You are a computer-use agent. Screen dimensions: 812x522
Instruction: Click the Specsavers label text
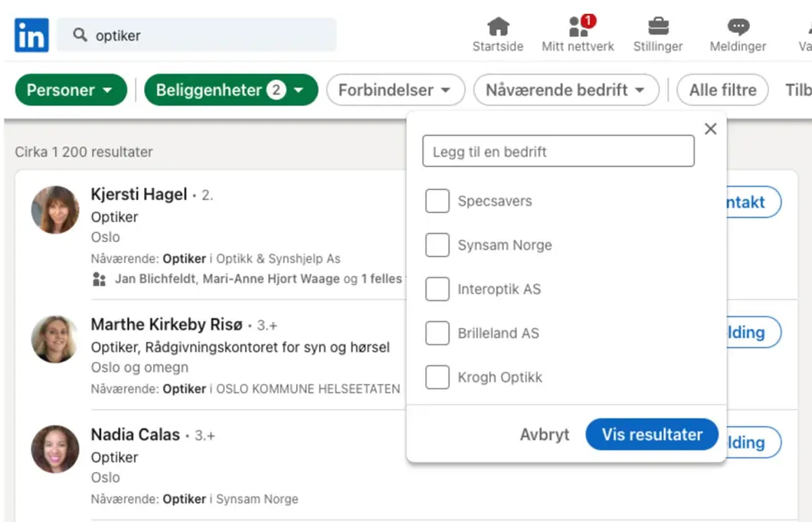pos(495,201)
